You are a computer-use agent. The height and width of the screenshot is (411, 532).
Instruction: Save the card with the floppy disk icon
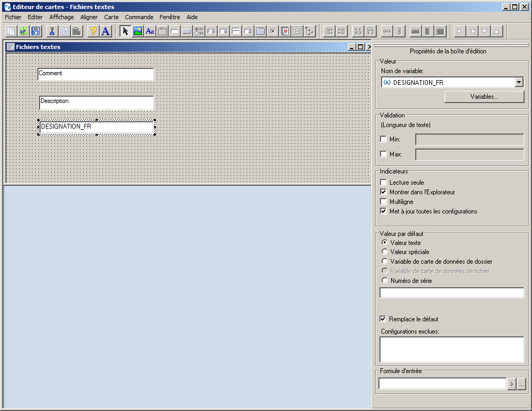tap(36, 31)
